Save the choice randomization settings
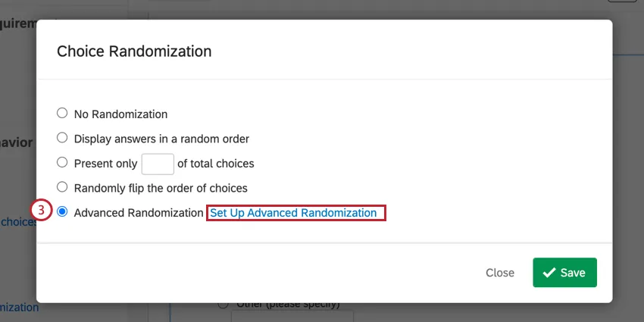This screenshot has width=644, height=322. point(564,273)
